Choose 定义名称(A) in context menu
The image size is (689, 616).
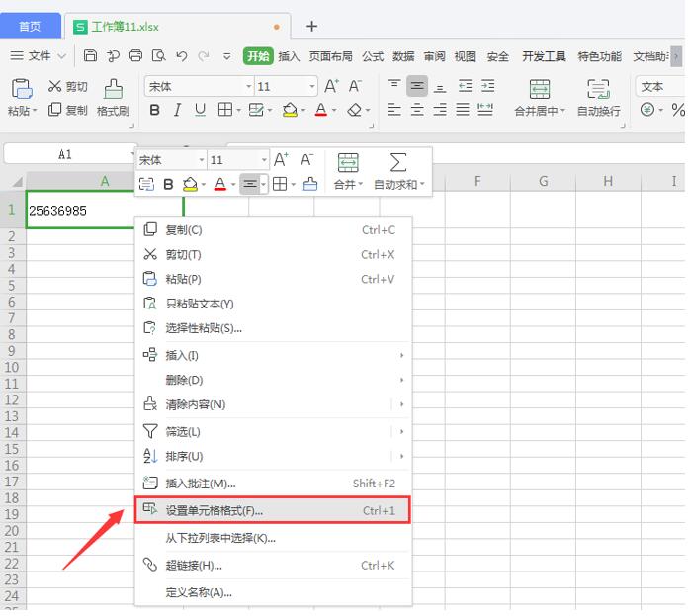273,592
